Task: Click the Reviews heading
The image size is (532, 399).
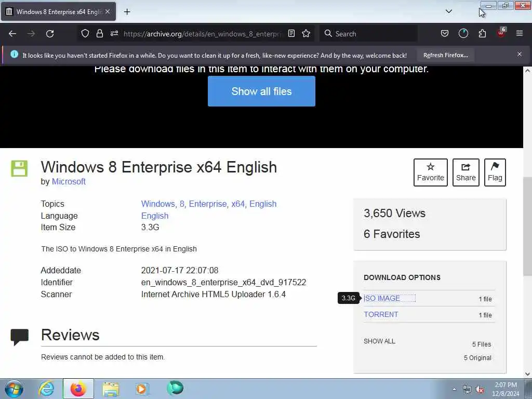Action: point(70,335)
